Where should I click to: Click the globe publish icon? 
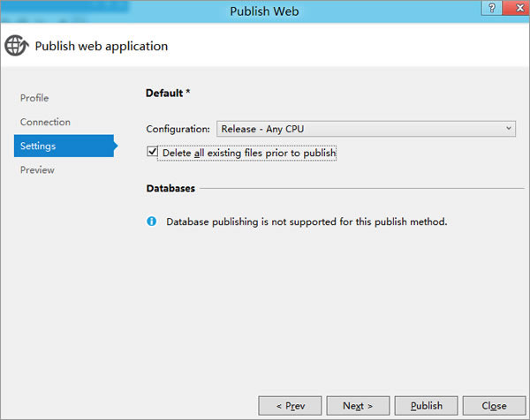pos(16,45)
